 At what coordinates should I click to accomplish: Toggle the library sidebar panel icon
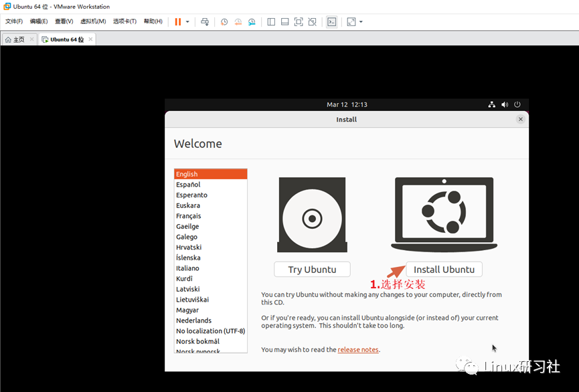(x=271, y=22)
